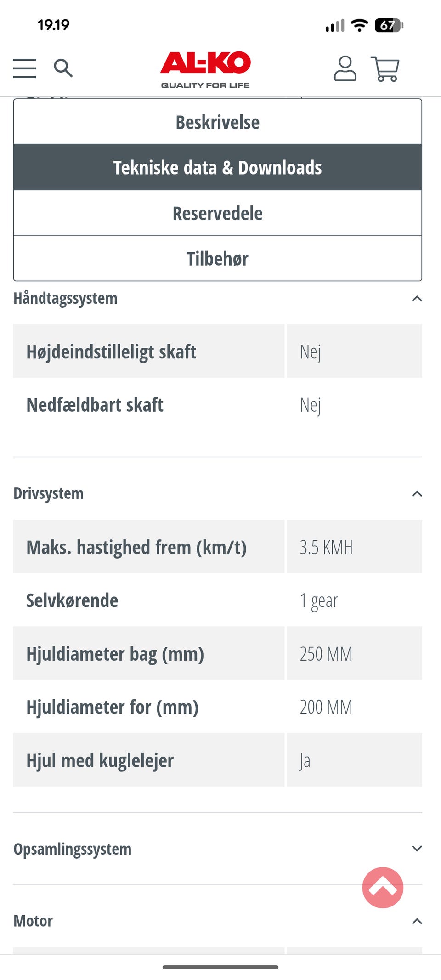The image size is (441, 980).
Task: Collapse the Drivsystem section
Action: point(417,494)
